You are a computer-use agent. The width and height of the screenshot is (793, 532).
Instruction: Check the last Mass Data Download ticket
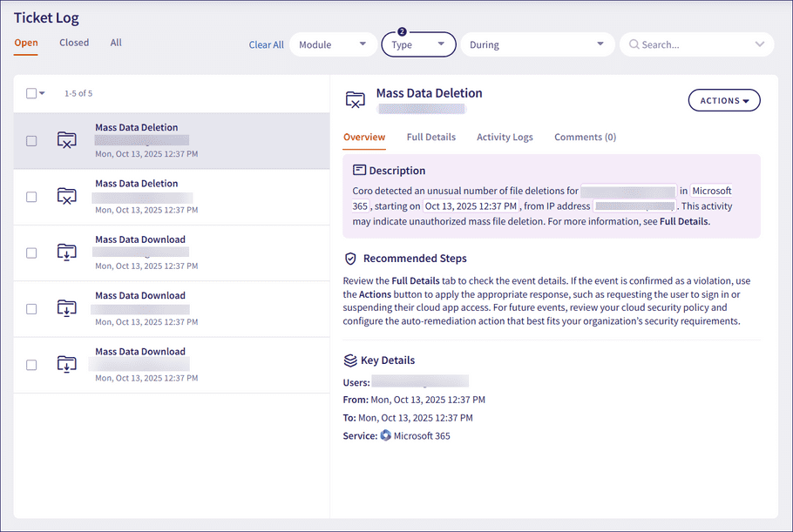[31, 365]
